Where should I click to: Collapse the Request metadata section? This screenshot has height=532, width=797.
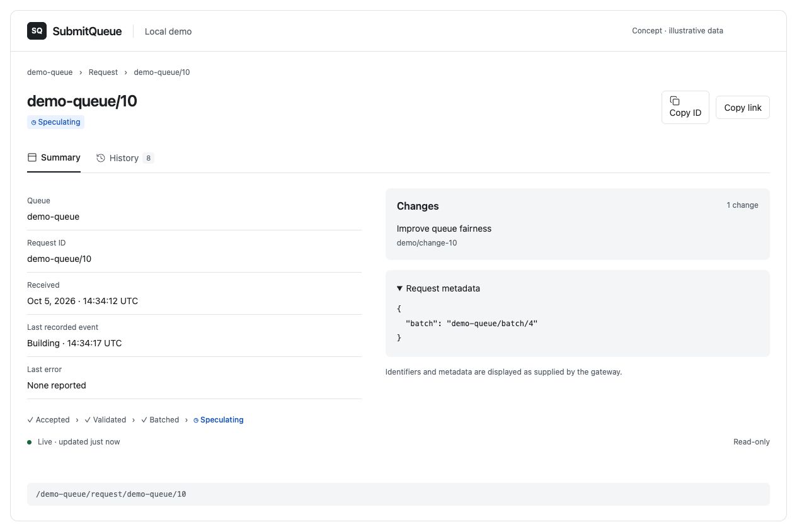point(439,288)
